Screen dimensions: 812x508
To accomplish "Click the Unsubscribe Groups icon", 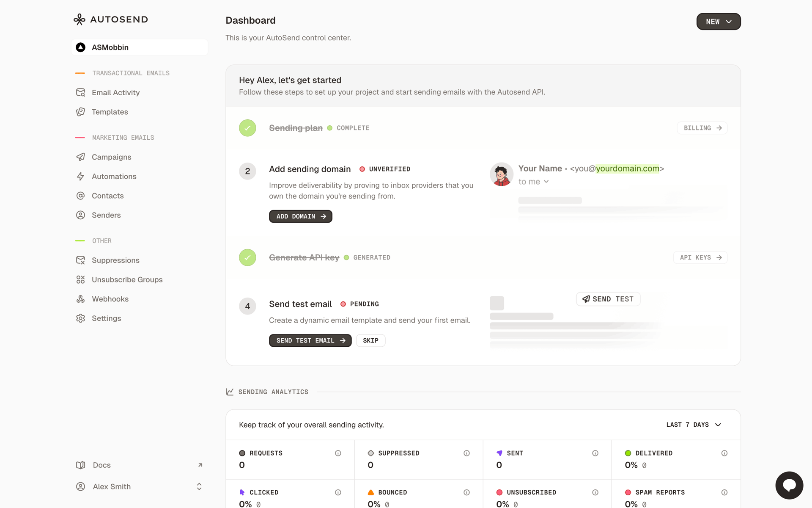I will pos(80,280).
